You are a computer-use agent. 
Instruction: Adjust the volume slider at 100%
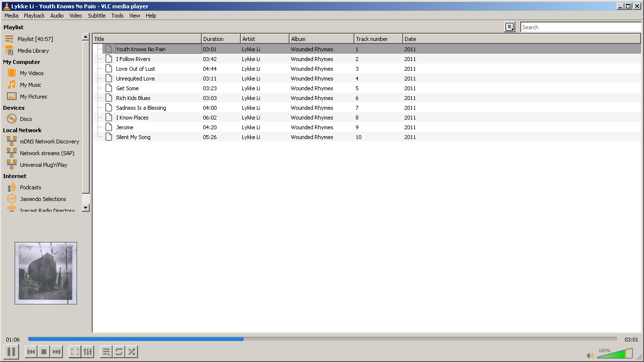point(615,354)
